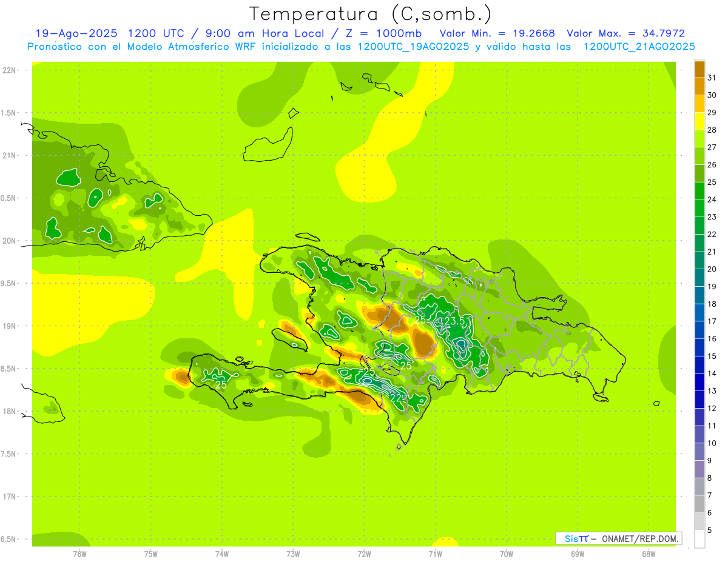Click the "22N" latitude axis label
Viewport: 728px width, 562px height.
point(10,70)
